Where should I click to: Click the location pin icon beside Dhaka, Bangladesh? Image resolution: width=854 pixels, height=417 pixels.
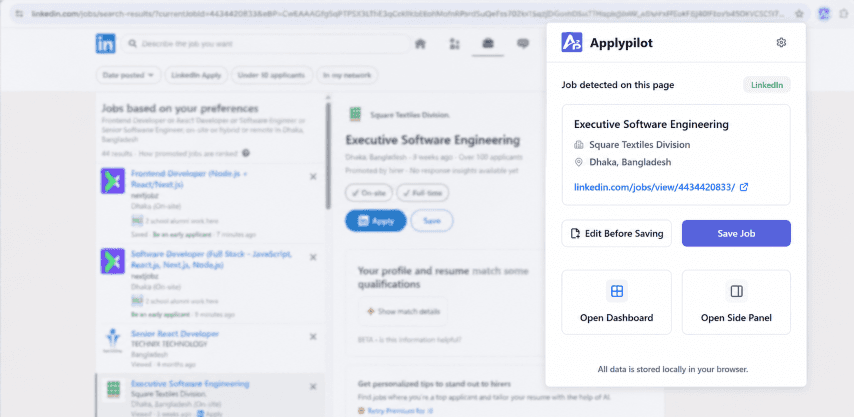(x=578, y=162)
